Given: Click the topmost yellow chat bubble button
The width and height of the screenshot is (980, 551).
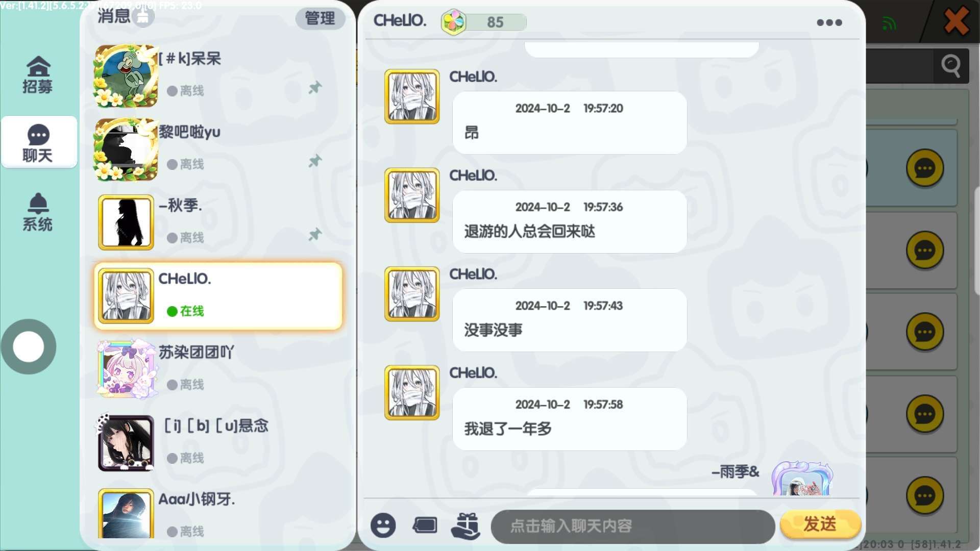Looking at the screenshot, I should [x=924, y=168].
